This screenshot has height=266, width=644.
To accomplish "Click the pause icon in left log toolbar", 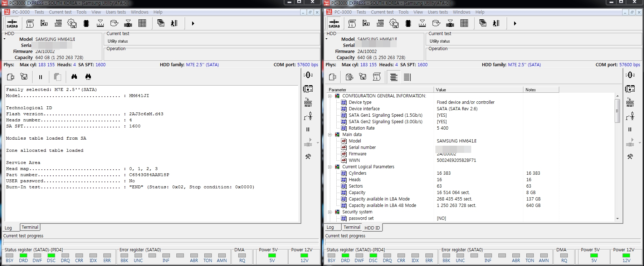I will tap(40, 77).
